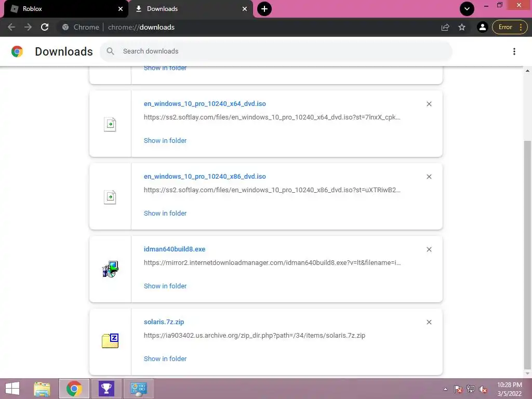This screenshot has height=399, width=532.
Task: Click the internetdownloadmanager mirror URL text
Action: point(272,262)
